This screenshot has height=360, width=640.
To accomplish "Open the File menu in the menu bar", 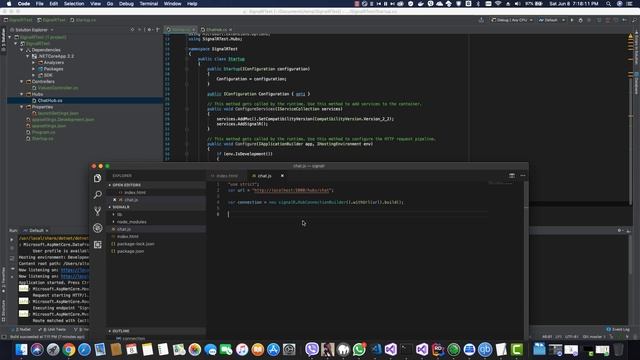I will [x=40, y=4].
